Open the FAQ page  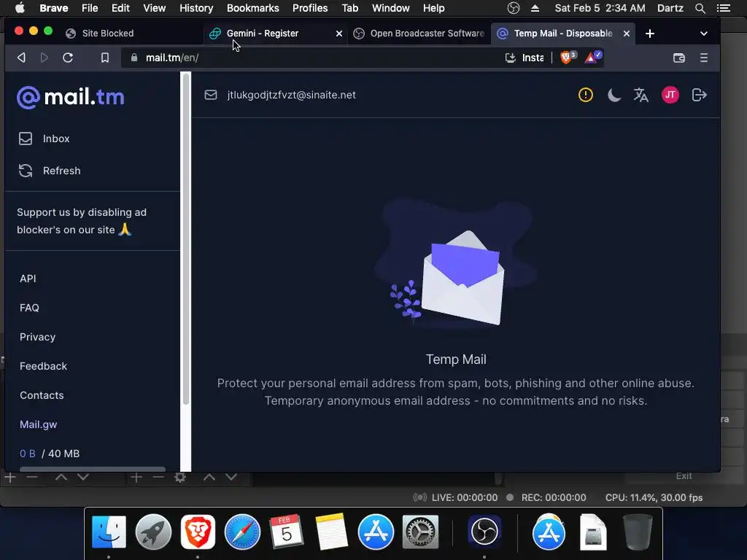[x=29, y=308]
